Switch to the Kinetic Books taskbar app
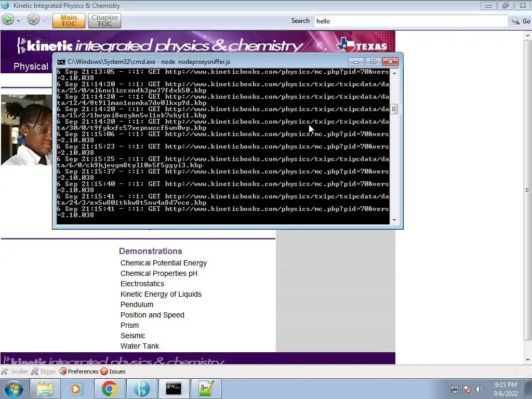The image size is (532, 399). click(x=141, y=389)
